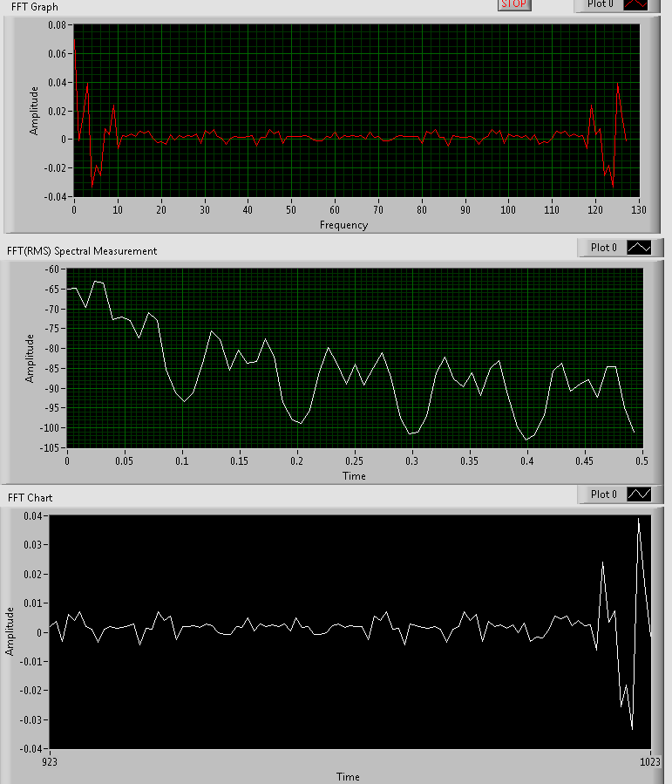
Task: Select the Plot 0 label of FFT Chart
Action: (603, 494)
